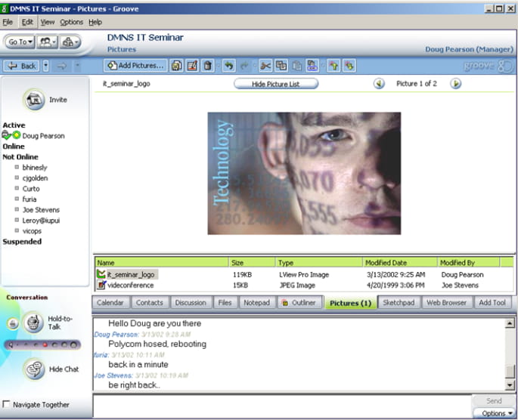Open the Options menu in menu bar
This screenshot has height=420, width=518.
tap(71, 22)
